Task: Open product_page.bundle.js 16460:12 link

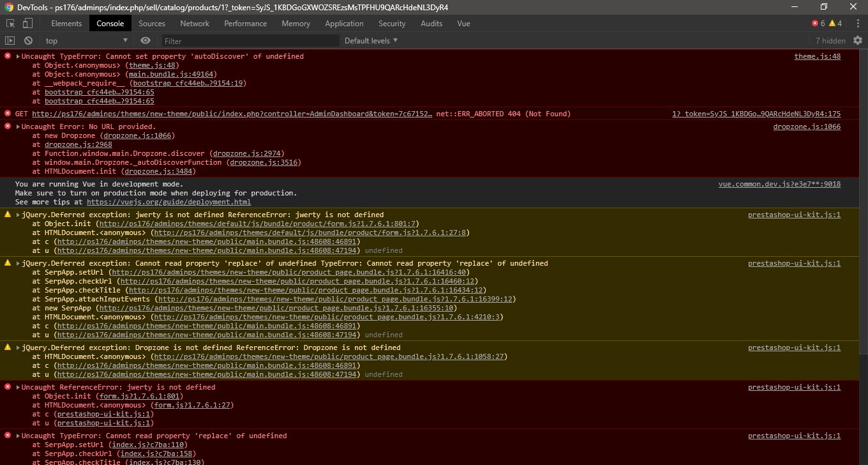Action: pyautogui.click(x=299, y=281)
